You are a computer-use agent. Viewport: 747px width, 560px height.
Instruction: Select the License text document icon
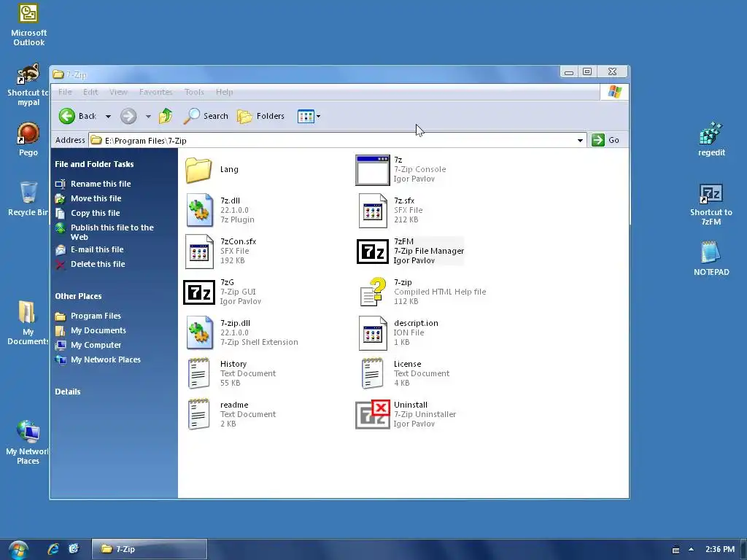pos(372,373)
